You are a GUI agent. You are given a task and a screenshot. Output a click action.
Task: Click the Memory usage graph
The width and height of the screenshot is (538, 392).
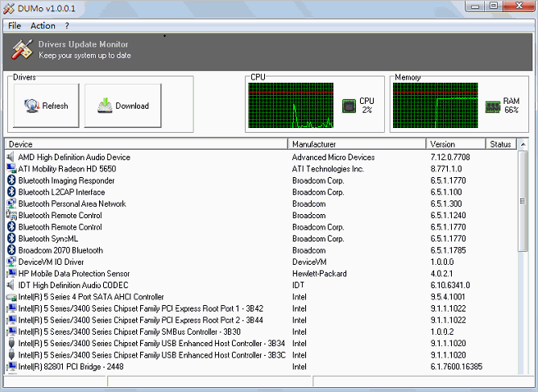tap(435, 105)
